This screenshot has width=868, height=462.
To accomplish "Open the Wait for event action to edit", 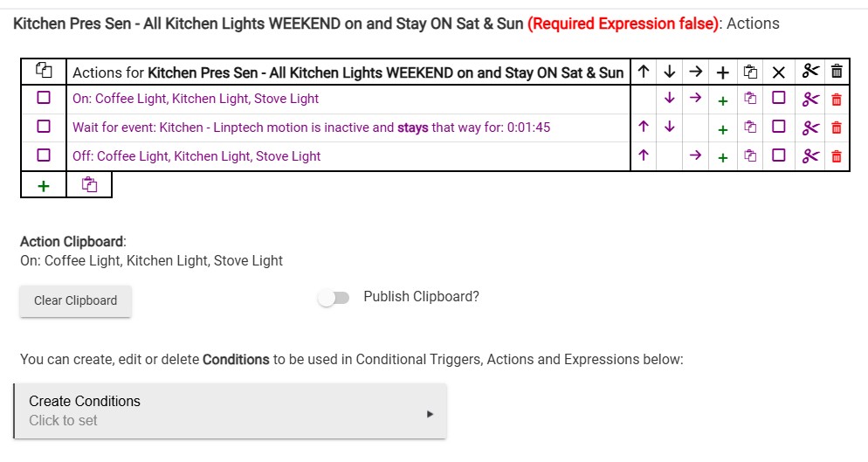I will 311,128.
